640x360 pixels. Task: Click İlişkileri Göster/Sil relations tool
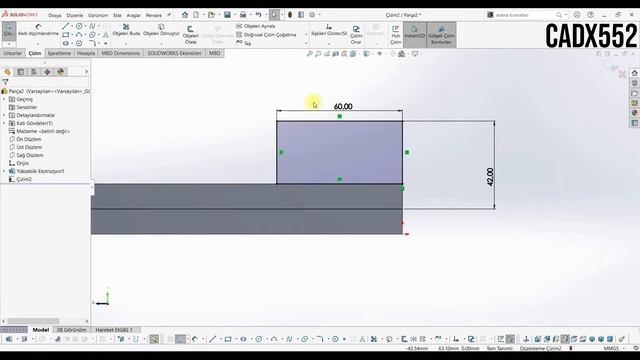[x=329, y=30]
